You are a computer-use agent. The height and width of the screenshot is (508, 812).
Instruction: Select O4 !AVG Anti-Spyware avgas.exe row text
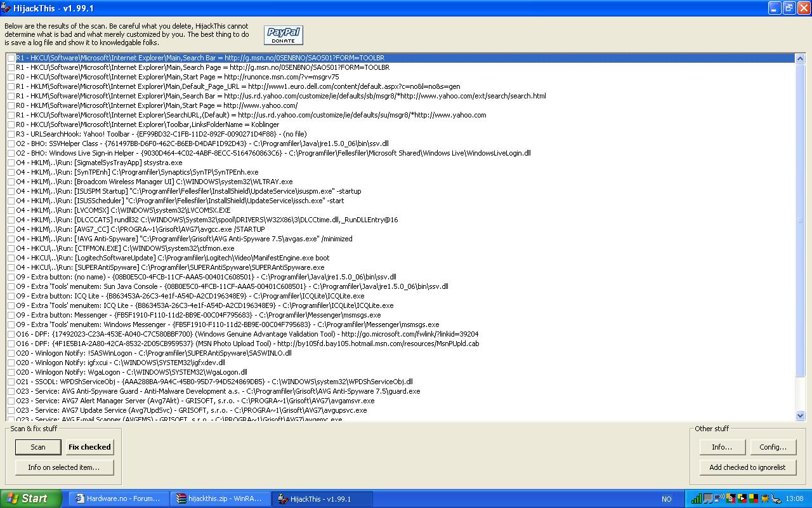pyautogui.click(x=185, y=239)
